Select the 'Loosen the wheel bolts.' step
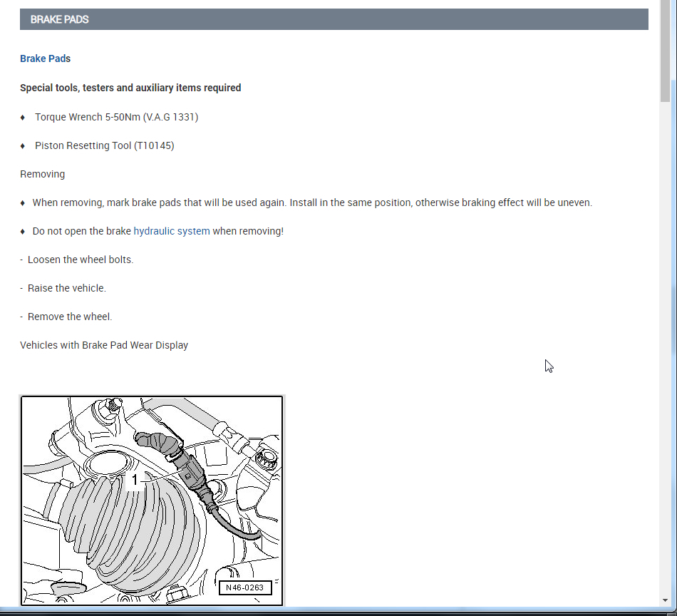 point(81,260)
